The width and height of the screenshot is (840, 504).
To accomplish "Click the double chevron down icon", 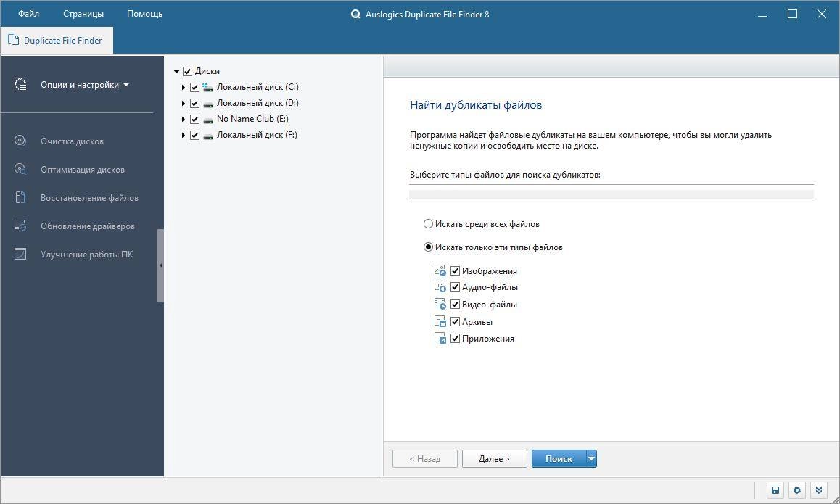I will click(x=818, y=490).
